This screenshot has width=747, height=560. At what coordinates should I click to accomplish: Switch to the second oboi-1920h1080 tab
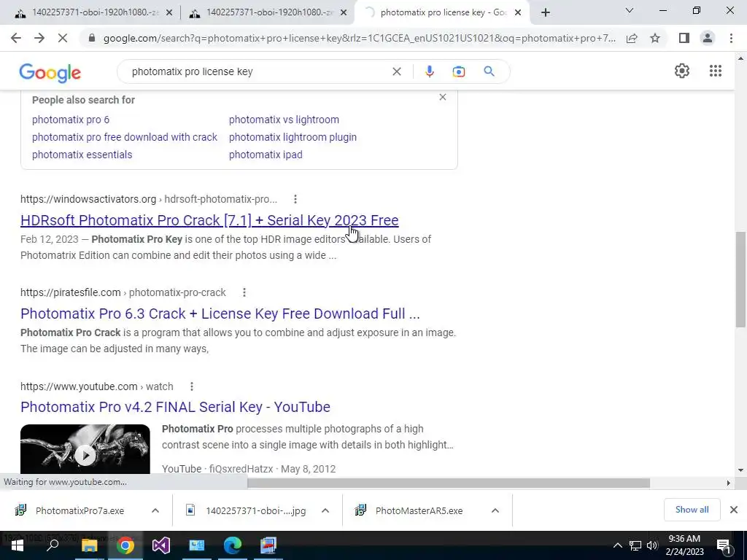(261, 12)
